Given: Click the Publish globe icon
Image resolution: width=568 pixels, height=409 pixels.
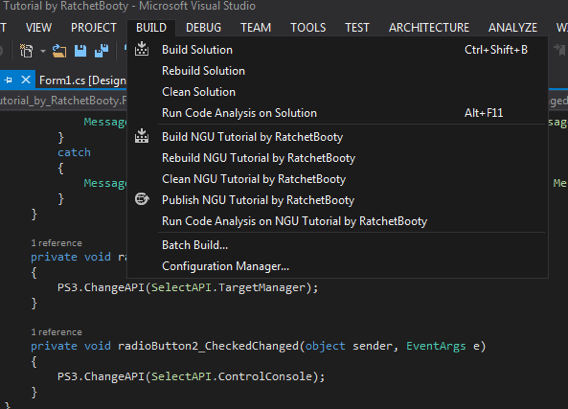Looking at the screenshot, I should click(x=142, y=199).
